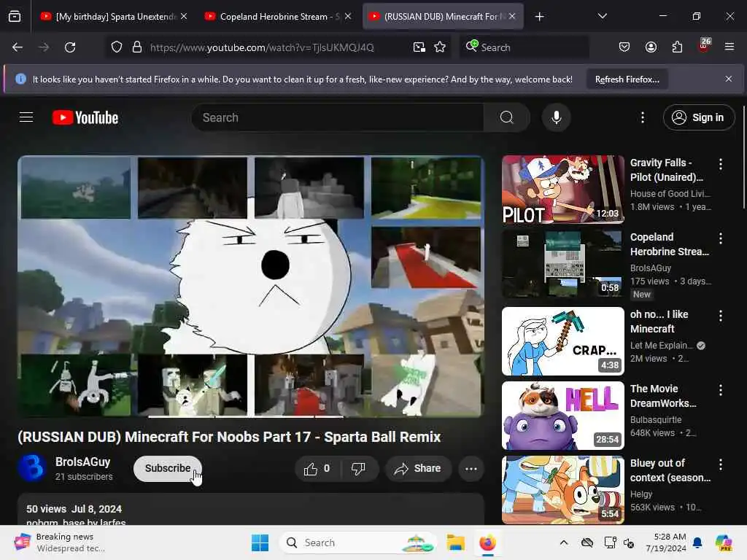The height and width of the screenshot is (560, 747).
Task: Open Firefox View icon in tab bar
Action: (15, 17)
